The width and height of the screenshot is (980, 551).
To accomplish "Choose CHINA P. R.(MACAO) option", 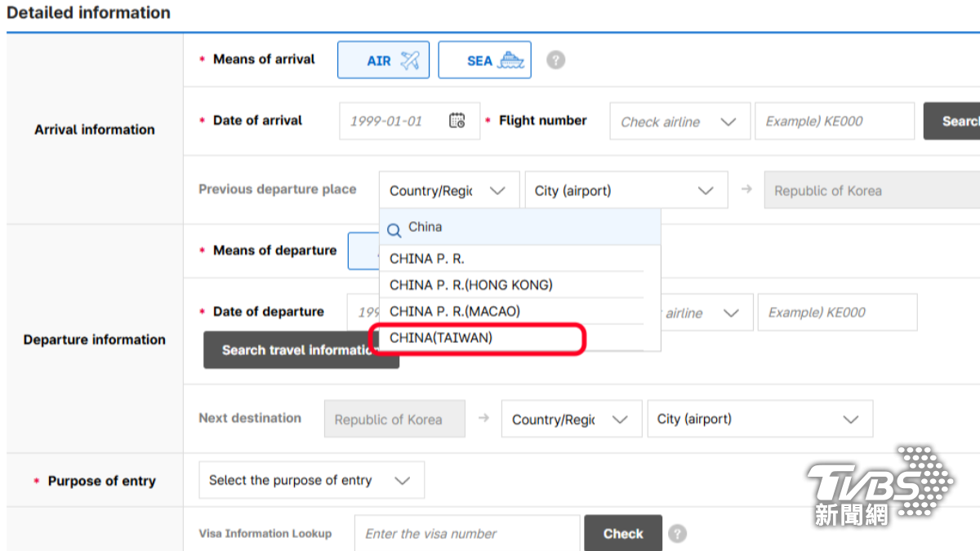I will click(455, 311).
